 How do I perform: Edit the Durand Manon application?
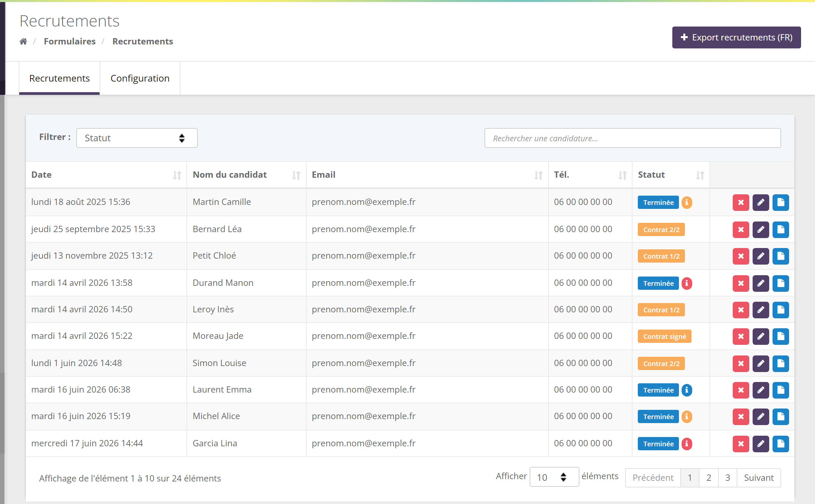click(761, 283)
